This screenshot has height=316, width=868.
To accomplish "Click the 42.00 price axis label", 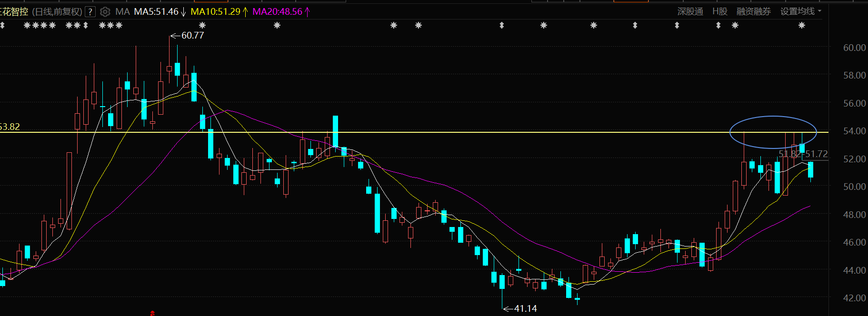I will pos(854,298).
